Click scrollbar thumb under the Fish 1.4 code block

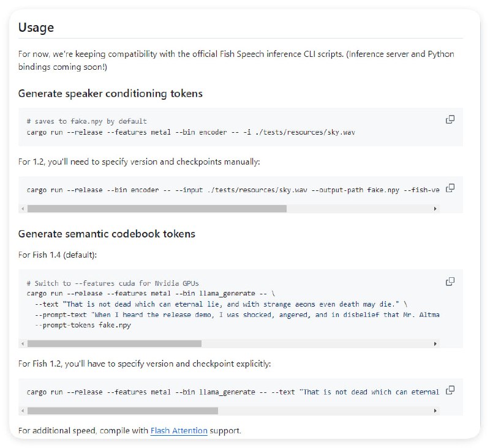coord(114,344)
